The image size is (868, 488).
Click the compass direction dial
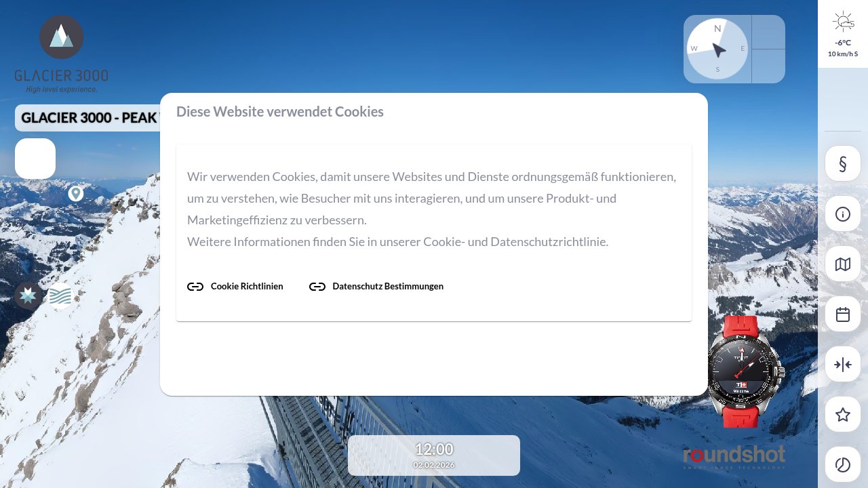(717, 49)
